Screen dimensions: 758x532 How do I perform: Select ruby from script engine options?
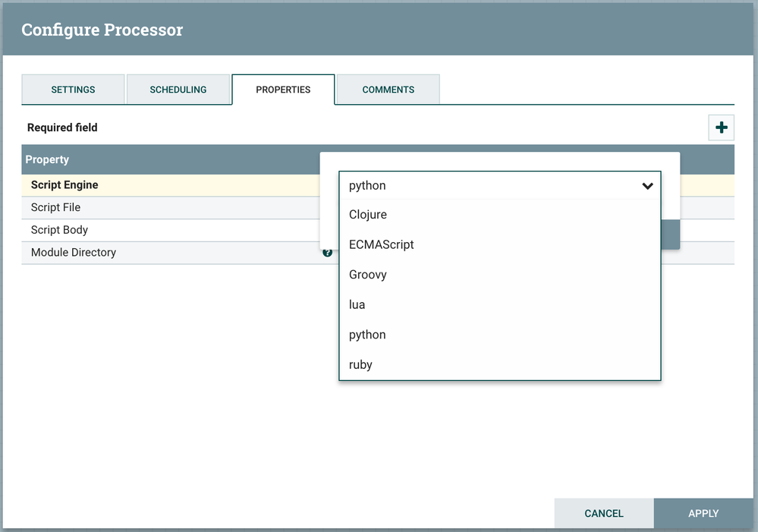pyautogui.click(x=361, y=364)
